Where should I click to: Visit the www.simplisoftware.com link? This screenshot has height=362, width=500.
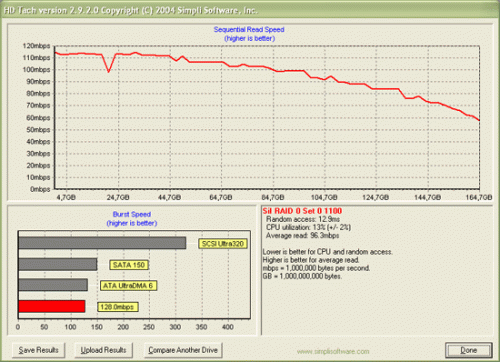(333, 351)
